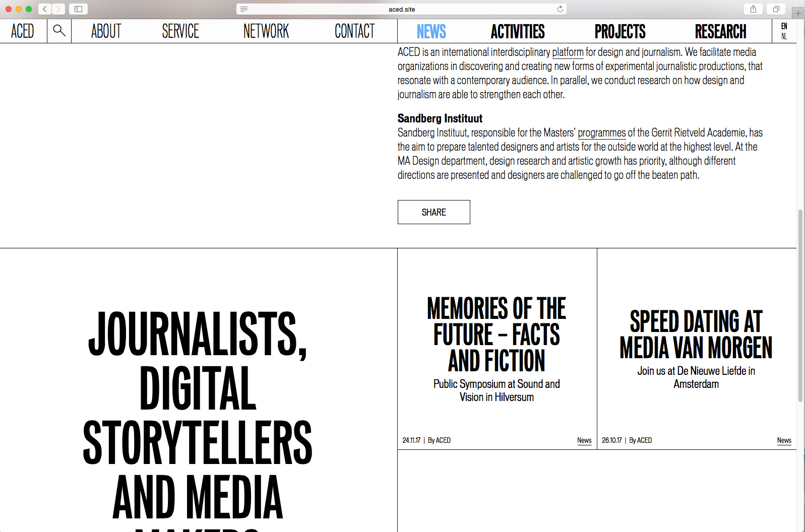Switch to the RESEARCH section

tap(721, 31)
